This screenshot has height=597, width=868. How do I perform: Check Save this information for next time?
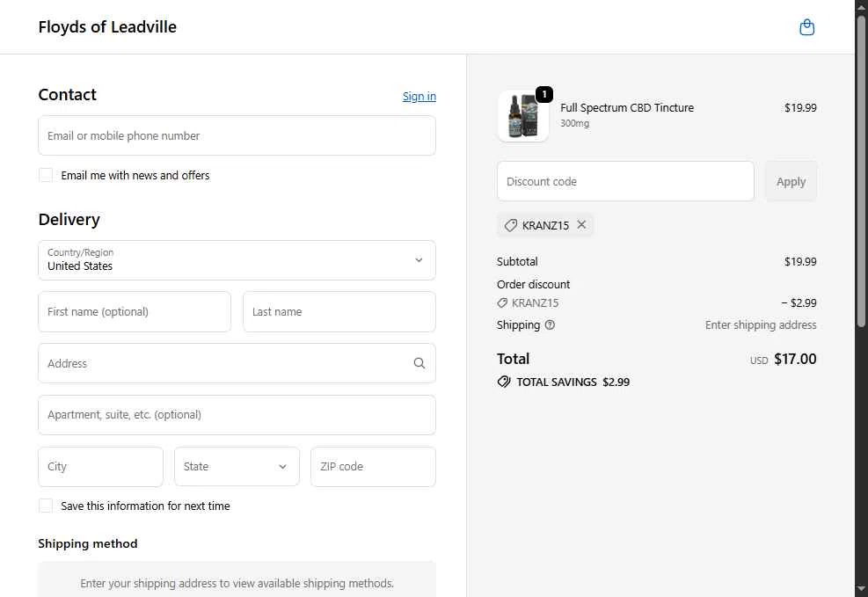46,506
